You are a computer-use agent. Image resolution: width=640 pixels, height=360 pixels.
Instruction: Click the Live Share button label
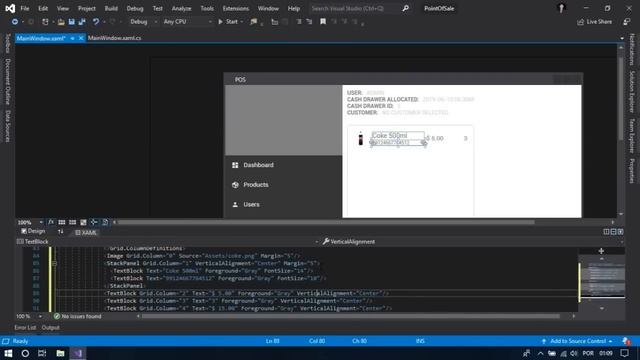pos(599,22)
